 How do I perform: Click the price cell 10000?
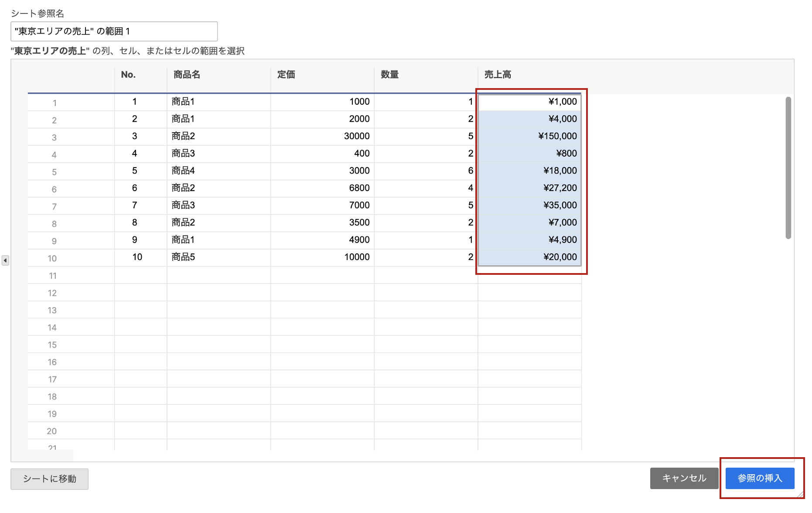(322, 257)
